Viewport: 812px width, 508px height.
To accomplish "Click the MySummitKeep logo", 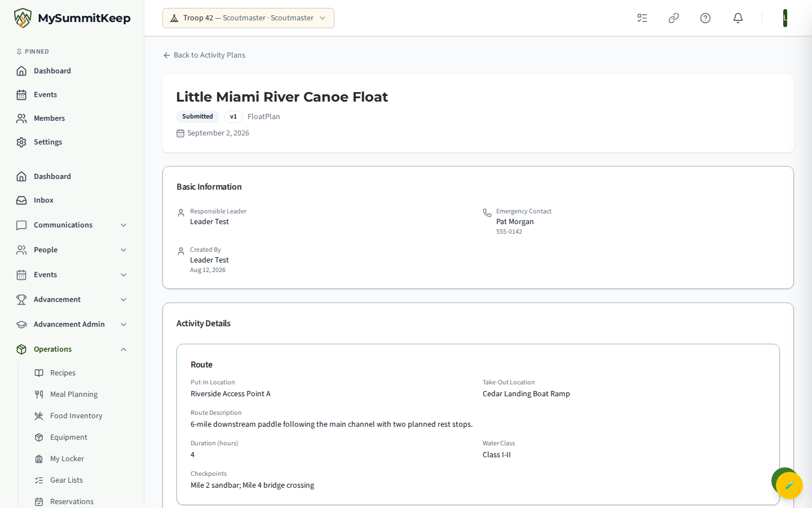I will pos(72,18).
